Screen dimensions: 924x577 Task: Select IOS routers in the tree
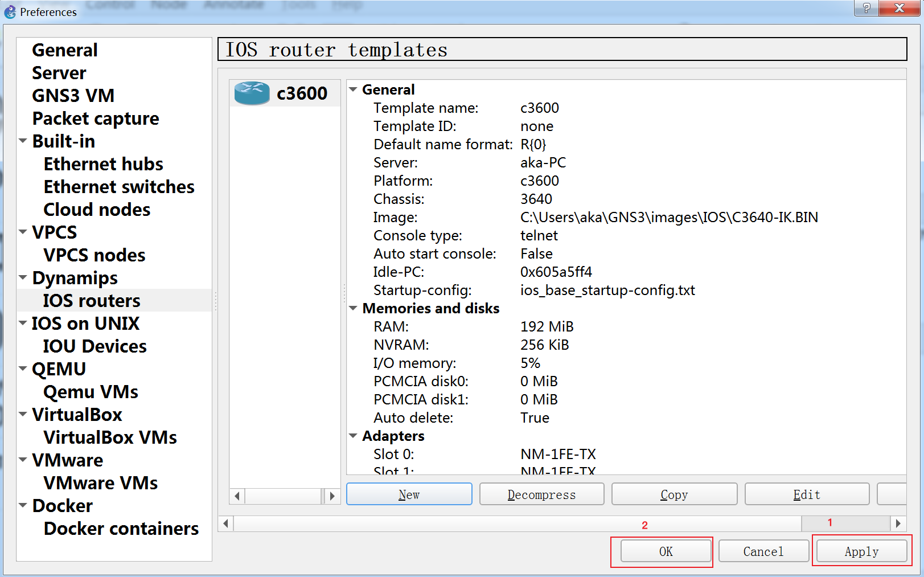(92, 301)
